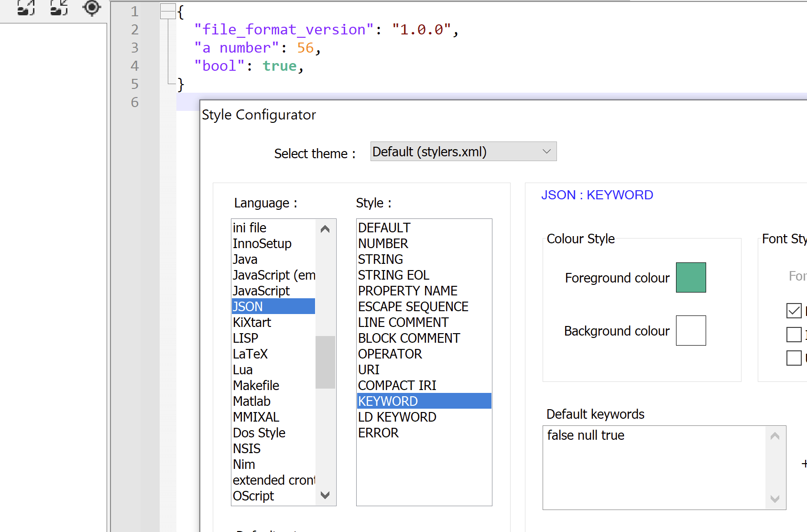This screenshot has width=807, height=532.
Task: Click the target-shaped locate toolbar icon
Action: (x=91, y=8)
